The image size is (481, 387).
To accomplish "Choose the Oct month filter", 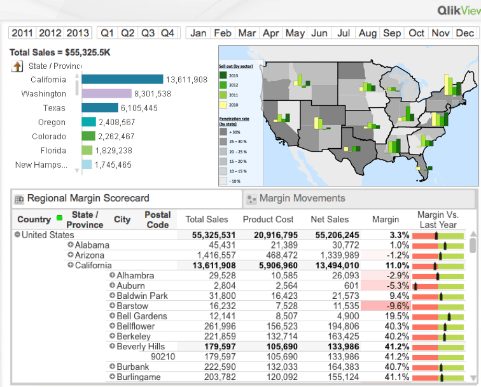I will tap(416, 33).
